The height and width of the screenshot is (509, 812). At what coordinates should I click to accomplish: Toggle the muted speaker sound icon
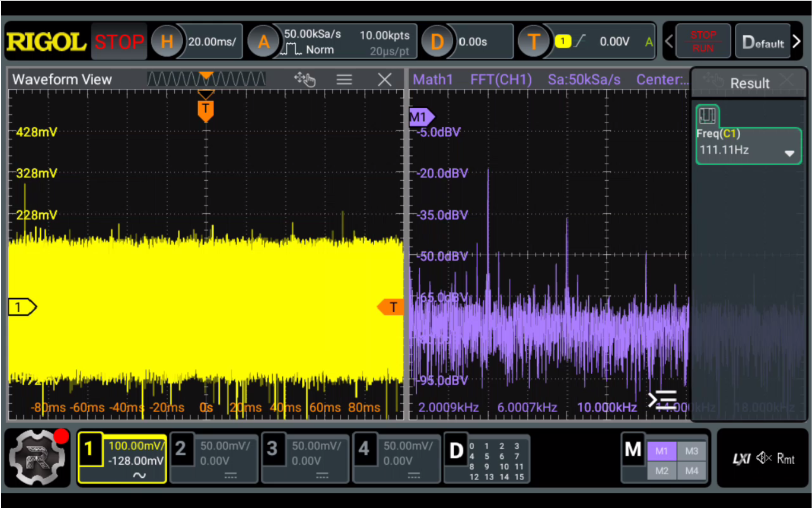tap(763, 458)
